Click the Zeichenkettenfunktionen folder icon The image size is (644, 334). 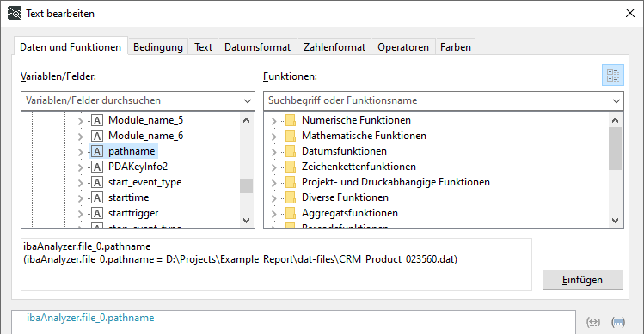(291, 167)
